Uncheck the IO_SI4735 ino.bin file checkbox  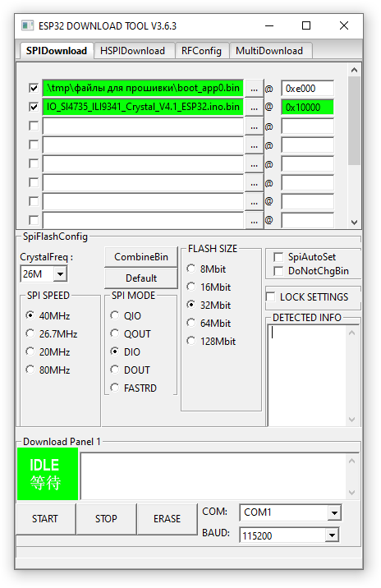(x=34, y=108)
